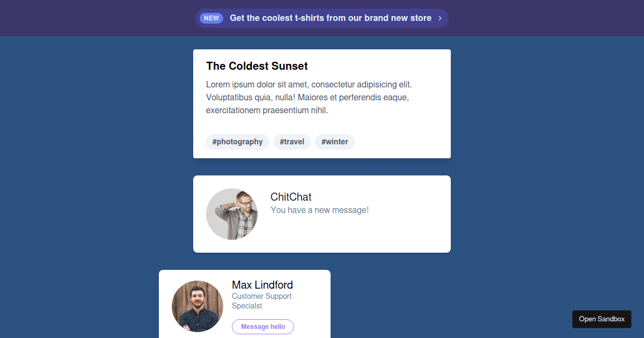Select the #travel tag
Screen dimensions: 644x338
click(292, 142)
